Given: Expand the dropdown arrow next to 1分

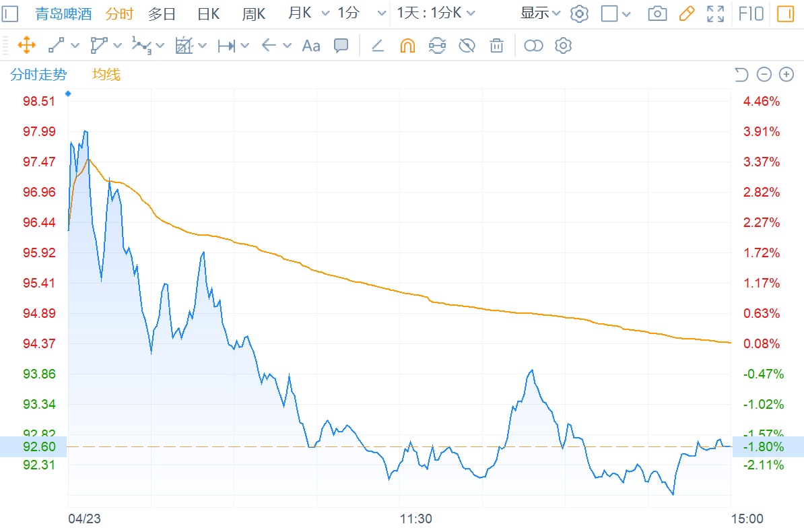Looking at the screenshot, I should point(382,13).
